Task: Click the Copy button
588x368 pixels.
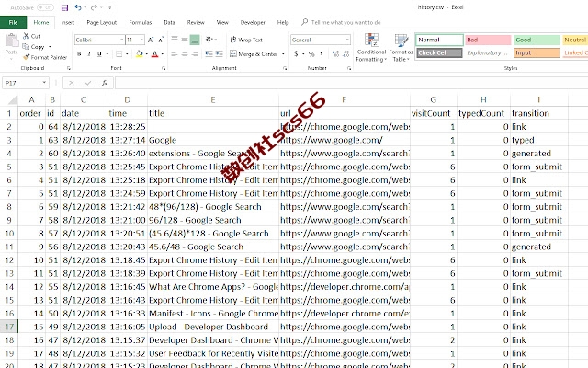Action: tap(33, 47)
